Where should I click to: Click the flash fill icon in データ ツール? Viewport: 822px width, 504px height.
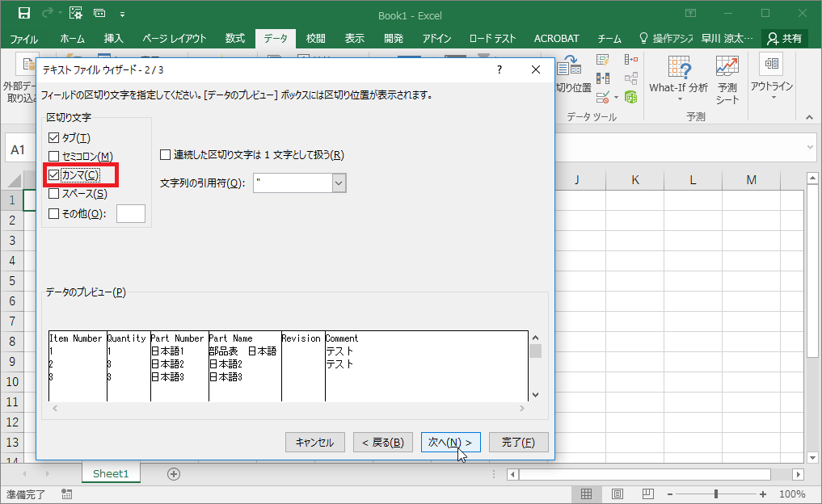click(602, 60)
